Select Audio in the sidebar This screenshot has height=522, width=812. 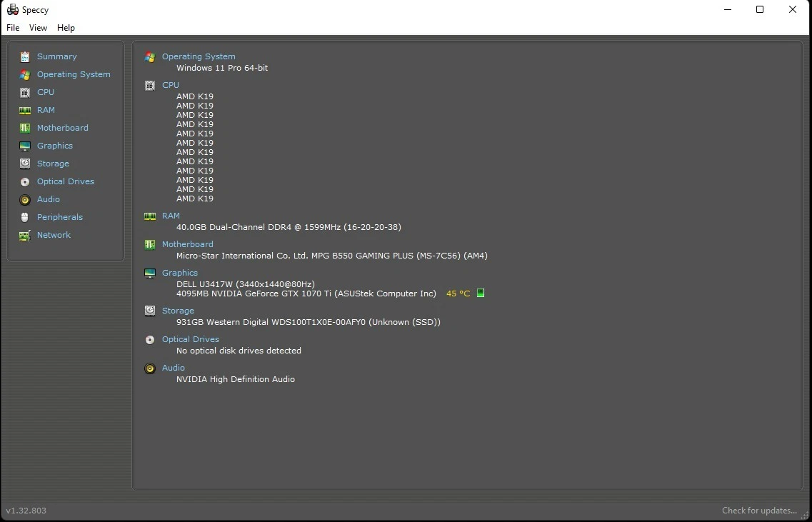(x=48, y=199)
